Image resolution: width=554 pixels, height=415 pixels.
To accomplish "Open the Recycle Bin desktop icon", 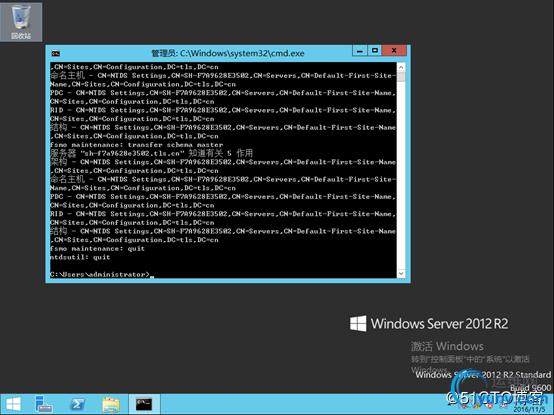I will point(21,22).
